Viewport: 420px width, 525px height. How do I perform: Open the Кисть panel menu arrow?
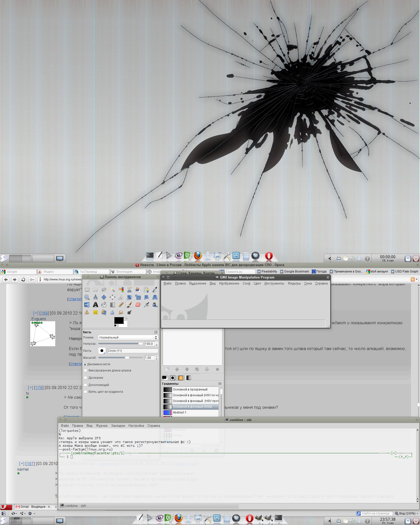[156, 332]
